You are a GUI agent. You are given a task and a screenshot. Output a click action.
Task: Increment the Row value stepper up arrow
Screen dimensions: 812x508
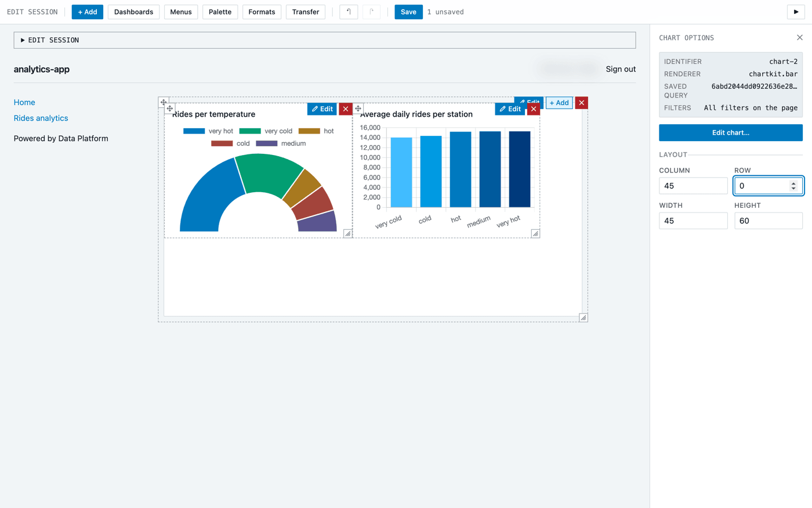click(x=793, y=183)
